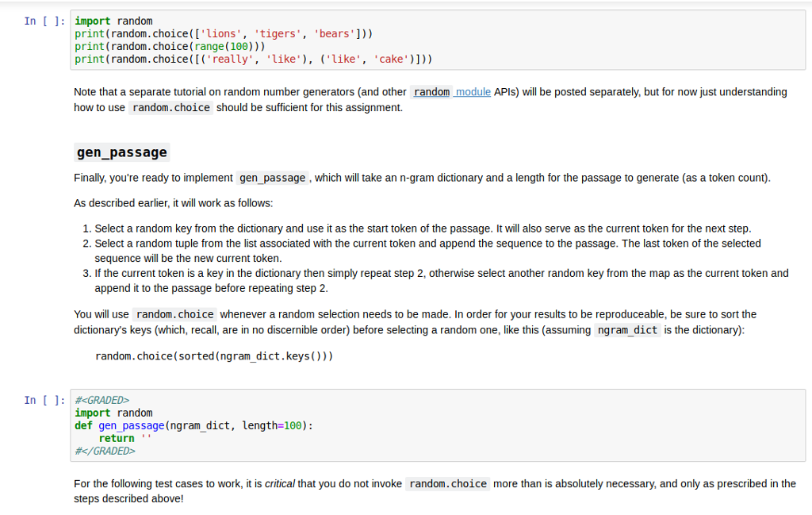Open the "random module" documentation hyperlink
812x515 pixels.
coord(471,91)
